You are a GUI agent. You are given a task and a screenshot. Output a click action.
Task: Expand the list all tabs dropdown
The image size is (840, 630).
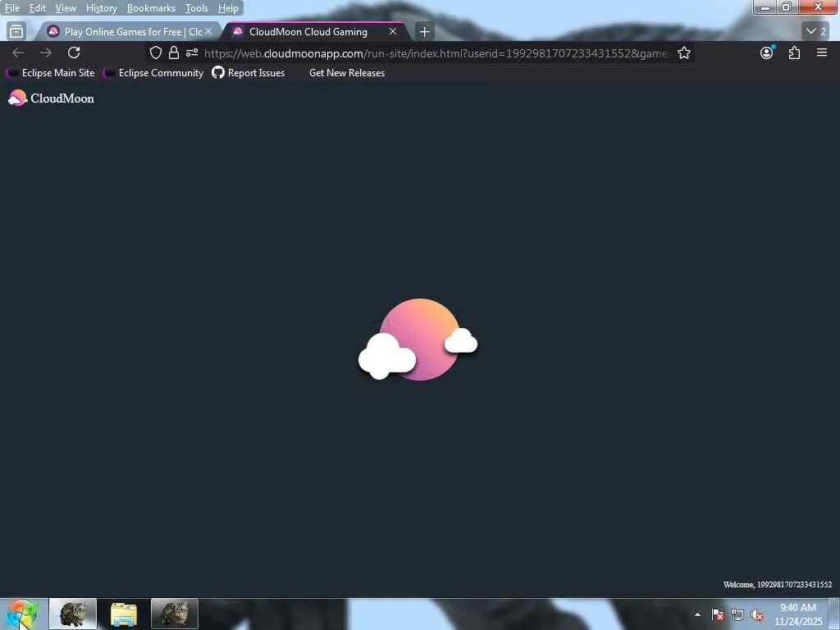coord(817,32)
